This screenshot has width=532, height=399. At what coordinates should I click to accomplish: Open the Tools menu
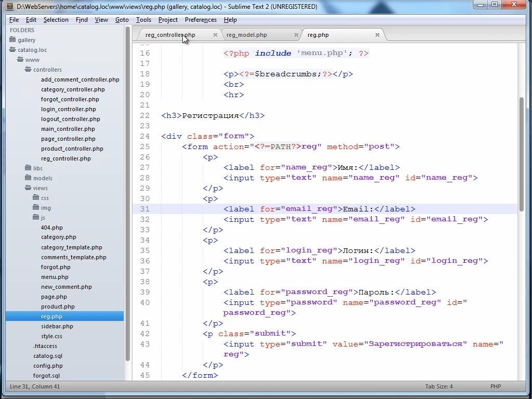(x=143, y=20)
